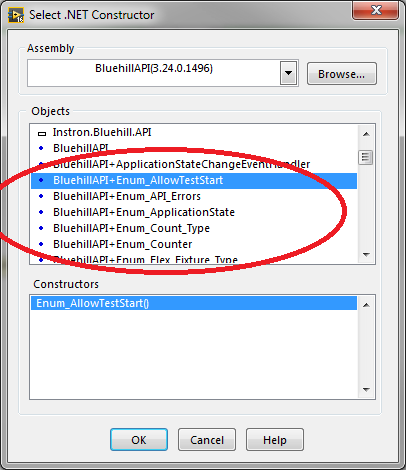Select BluehillAPI+Enum_AllowTestStart in Objects list
406x470 pixels.
tap(194, 180)
